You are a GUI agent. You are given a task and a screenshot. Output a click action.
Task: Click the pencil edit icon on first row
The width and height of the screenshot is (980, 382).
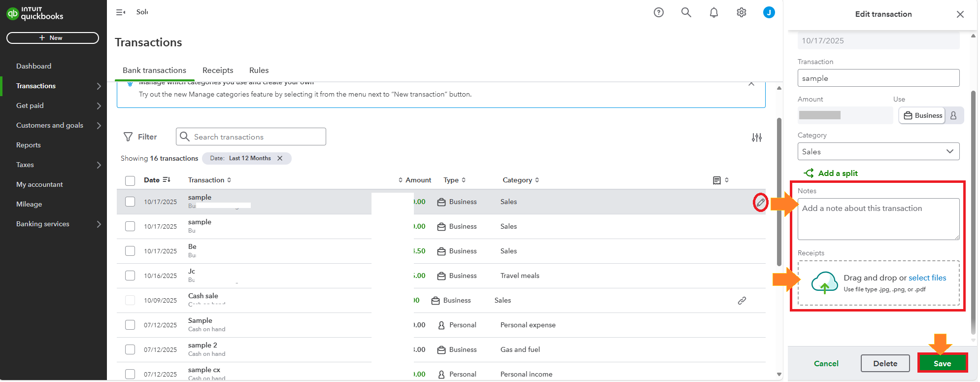pyautogui.click(x=760, y=202)
